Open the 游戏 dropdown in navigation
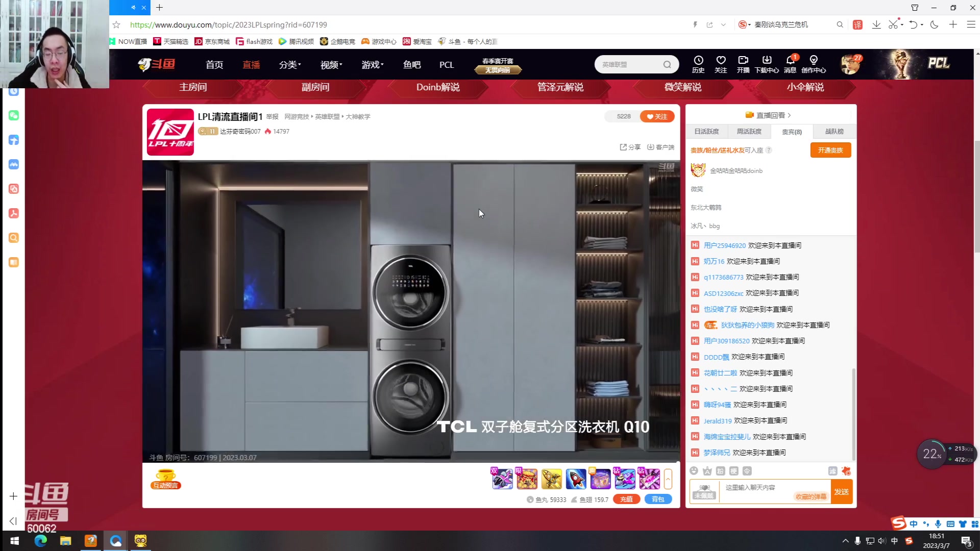The image size is (980, 551). [x=373, y=65]
